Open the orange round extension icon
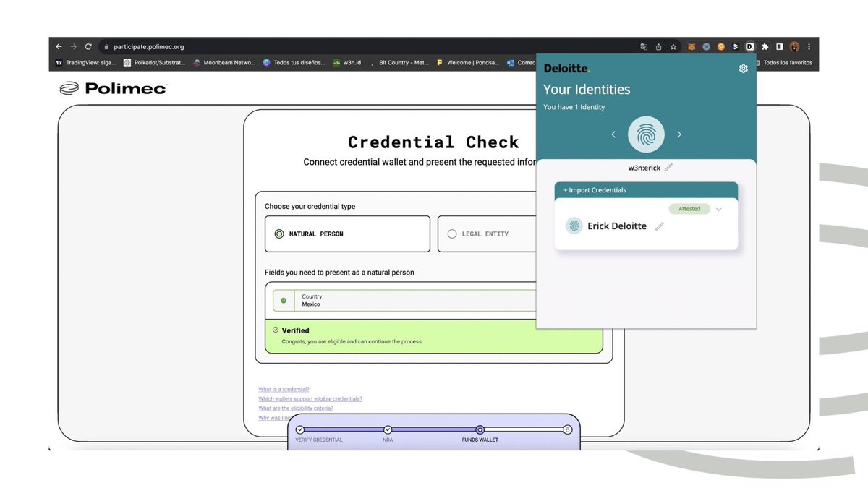This screenshot has width=868, height=488. [721, 46]
